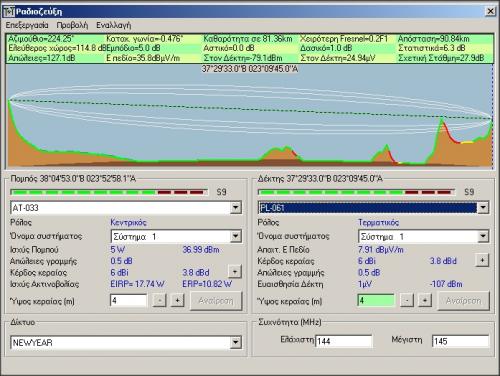
Task: Click the transmitter antenna height input field
Action: coord(128,301)
